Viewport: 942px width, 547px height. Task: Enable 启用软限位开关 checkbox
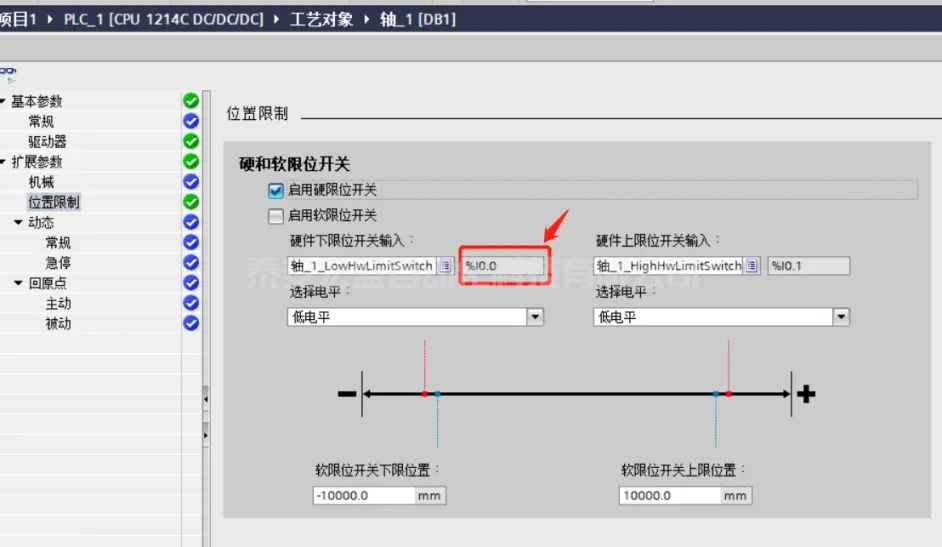pos(276,215)
